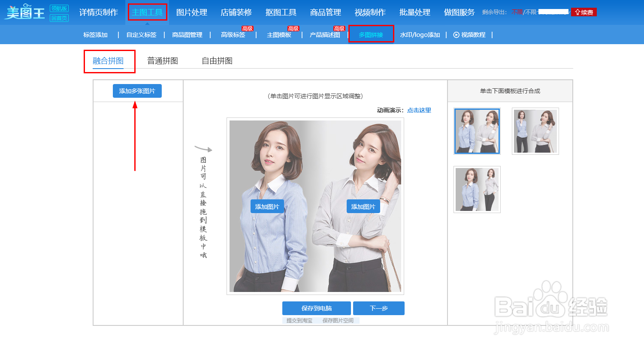The image size is (644, 349).
Task: Click the right 添加图片 overlay button
Action: point(363,206)
